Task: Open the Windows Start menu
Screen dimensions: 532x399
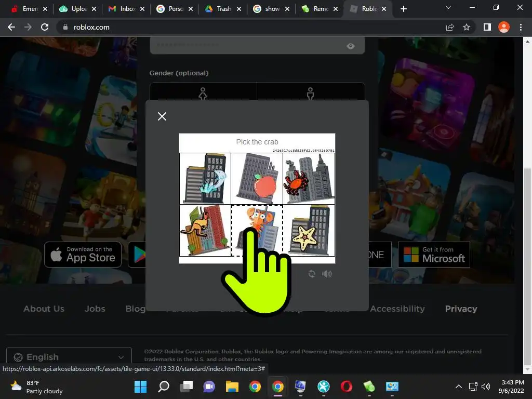Action: [140, 387]
